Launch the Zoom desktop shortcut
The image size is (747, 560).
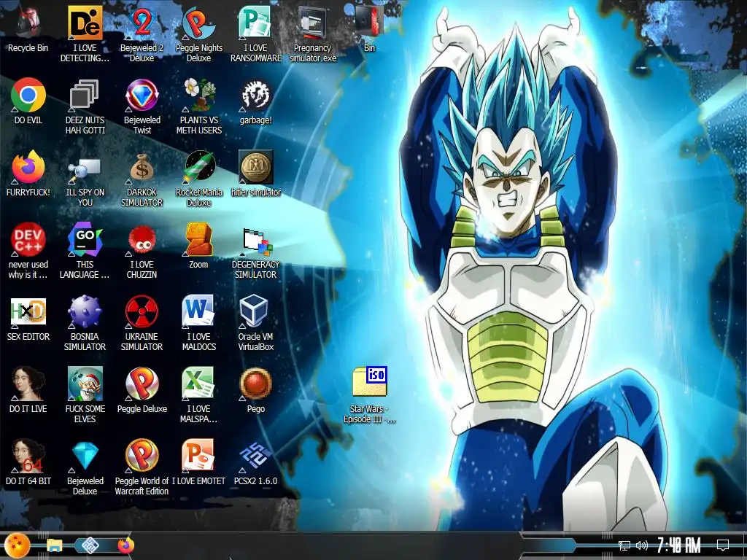point(198,239)
